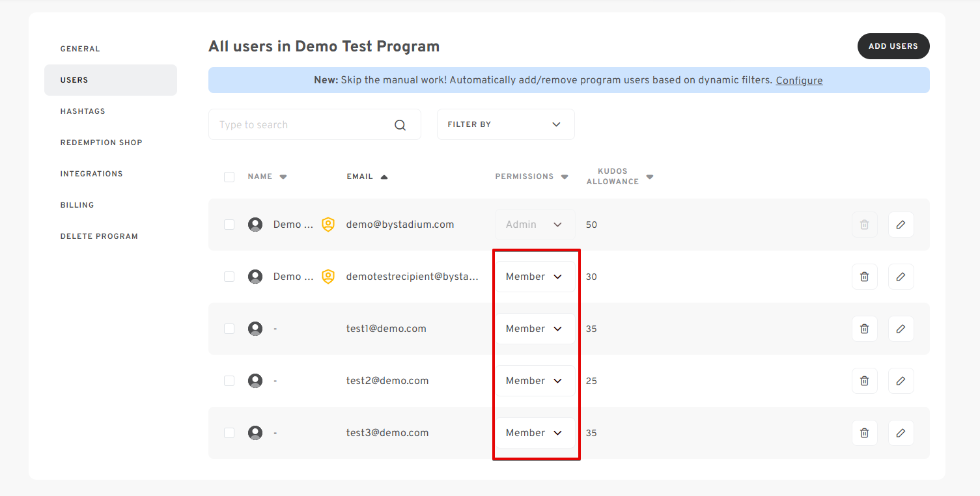Edit demo@bystadium.com user via pencil icon

pos(901,225)
